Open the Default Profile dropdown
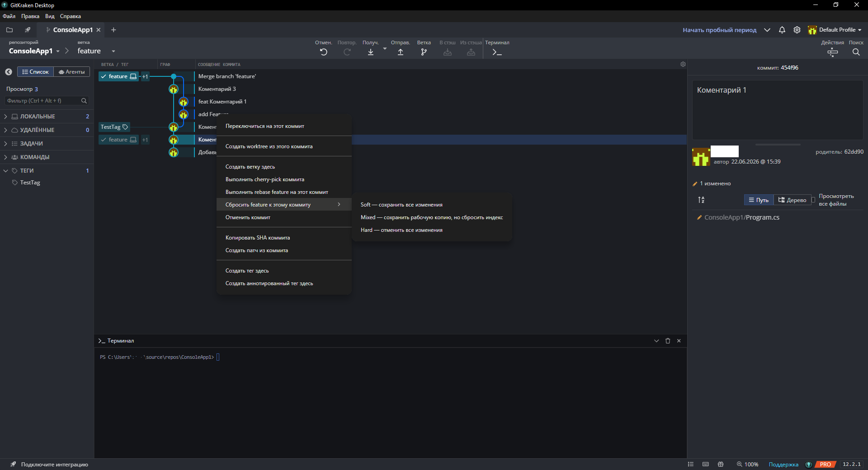 click(835, 30)
